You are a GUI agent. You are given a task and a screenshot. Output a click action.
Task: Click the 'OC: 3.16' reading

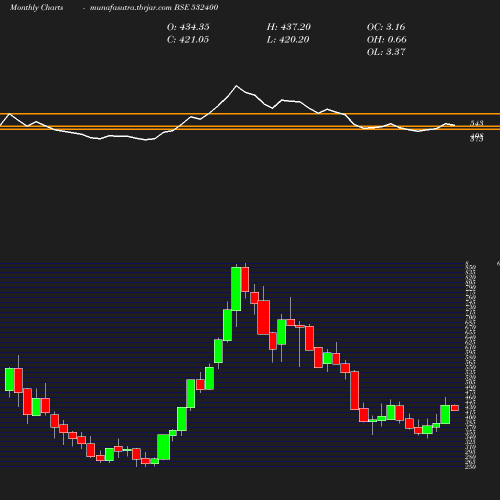click(386, 27)
